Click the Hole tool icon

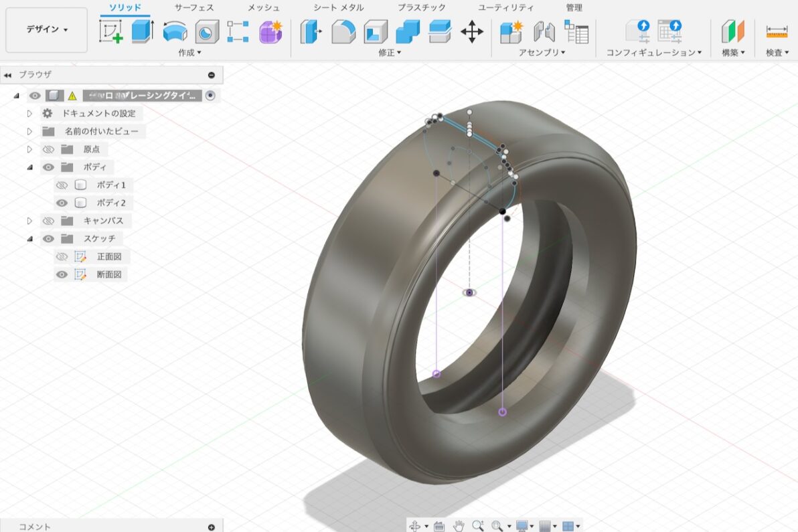coord(207,31)
